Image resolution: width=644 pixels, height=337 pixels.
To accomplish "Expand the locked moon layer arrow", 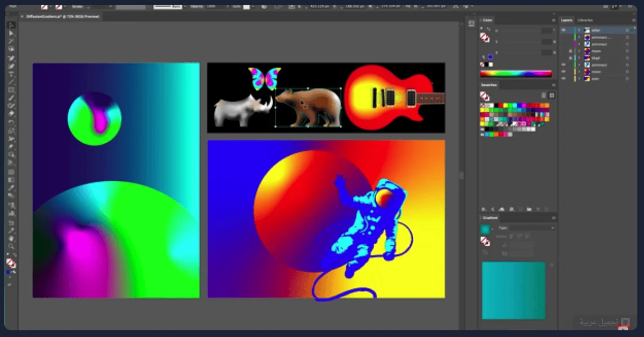I will [x=579, y=51].
